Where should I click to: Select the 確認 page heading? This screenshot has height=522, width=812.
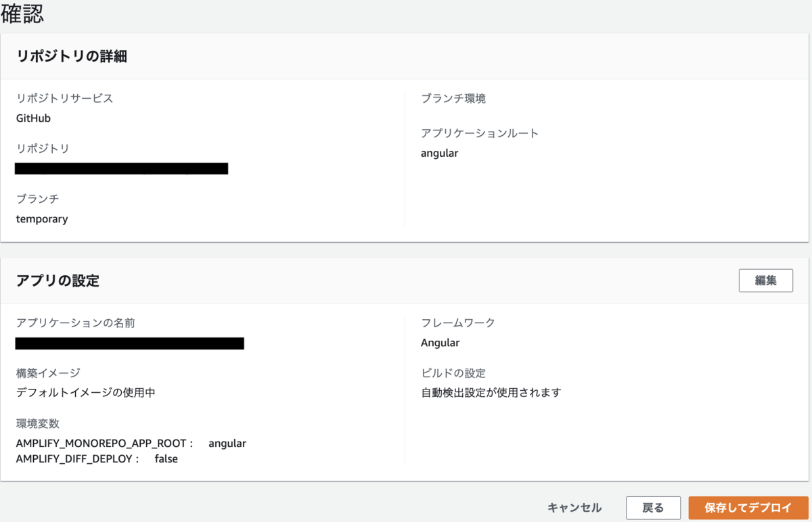coord(23,13)
